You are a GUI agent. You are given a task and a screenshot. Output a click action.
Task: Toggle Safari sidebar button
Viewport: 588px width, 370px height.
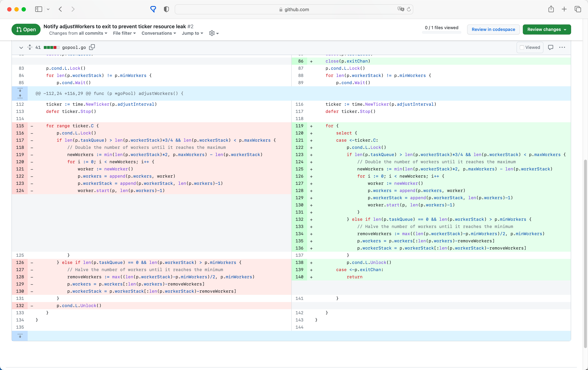tap(39, 9)
